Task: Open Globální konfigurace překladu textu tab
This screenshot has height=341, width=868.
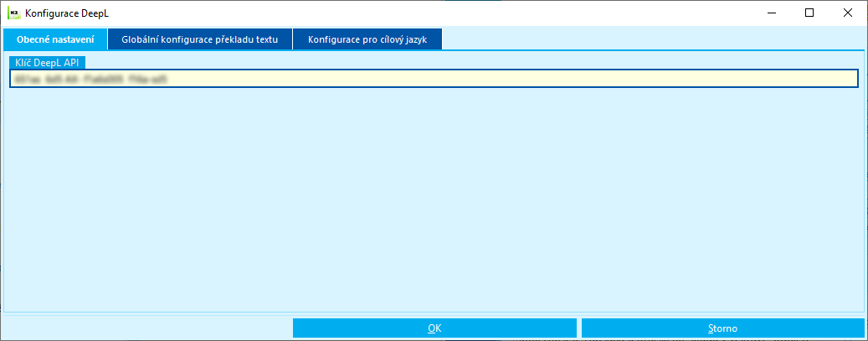Action: (200, 40)
